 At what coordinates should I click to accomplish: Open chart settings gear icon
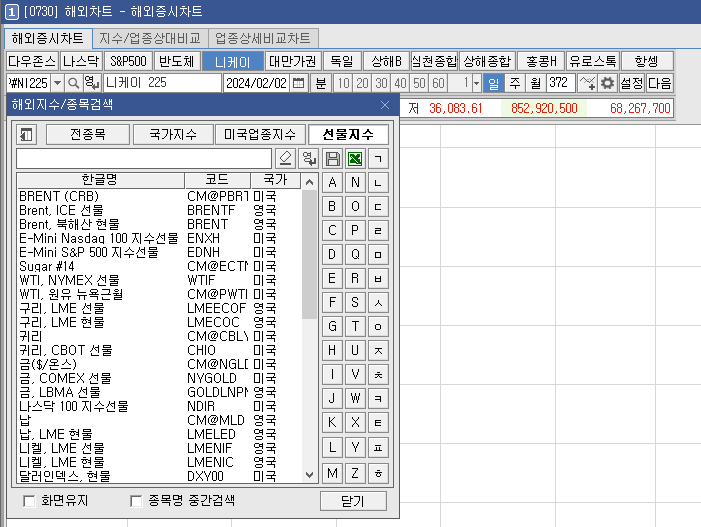(x=607, y=83)
